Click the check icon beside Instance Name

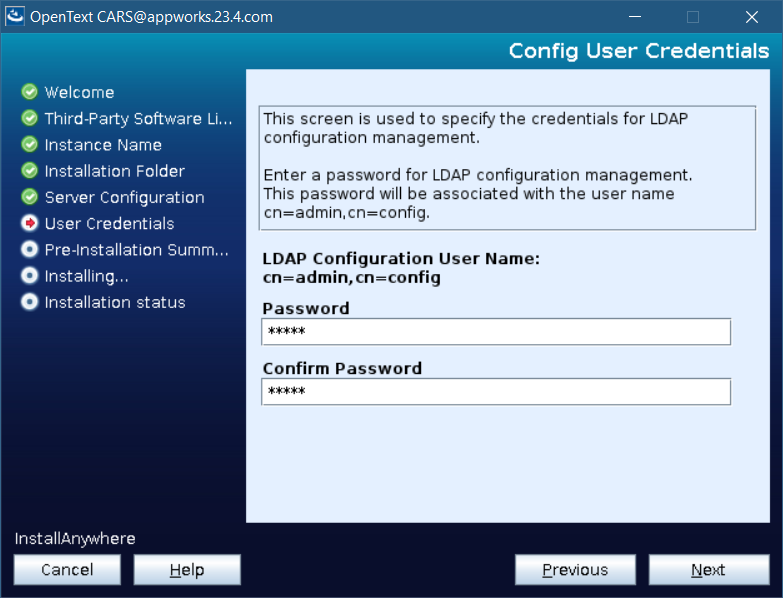pos(29,144)
